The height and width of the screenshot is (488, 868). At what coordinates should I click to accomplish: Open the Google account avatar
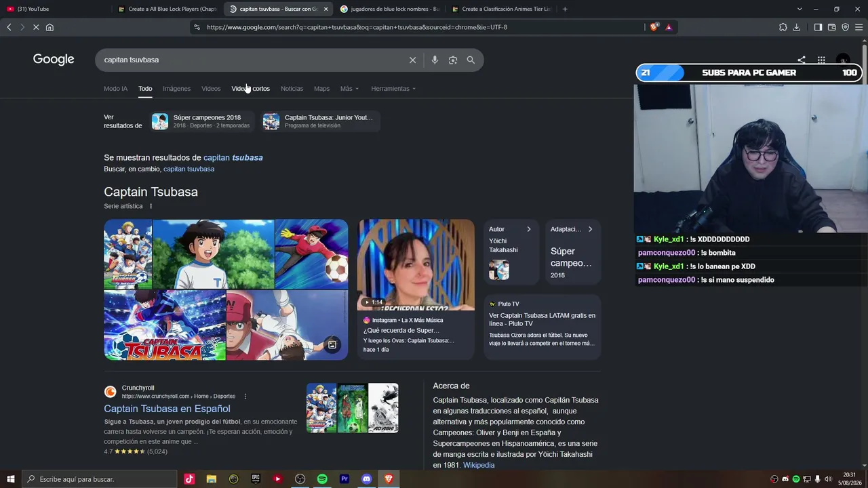(x=843, y=60)
